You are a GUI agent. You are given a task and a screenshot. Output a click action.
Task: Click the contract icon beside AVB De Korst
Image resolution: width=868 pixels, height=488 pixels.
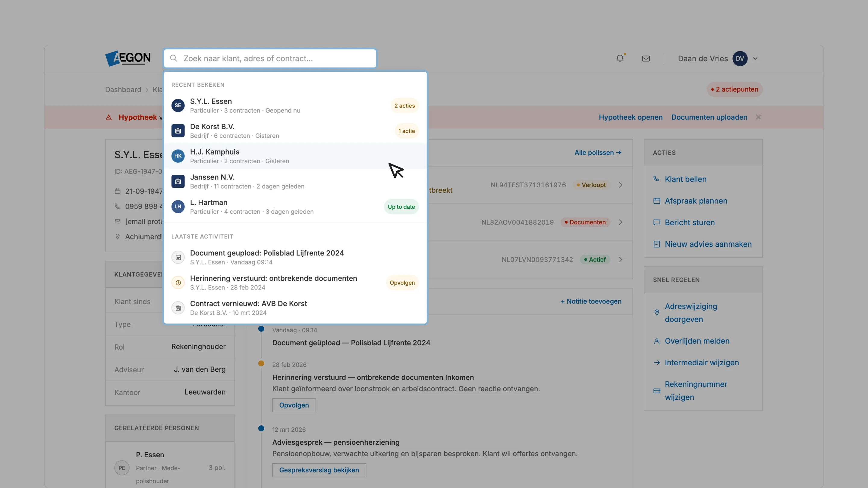click(178, 308)
